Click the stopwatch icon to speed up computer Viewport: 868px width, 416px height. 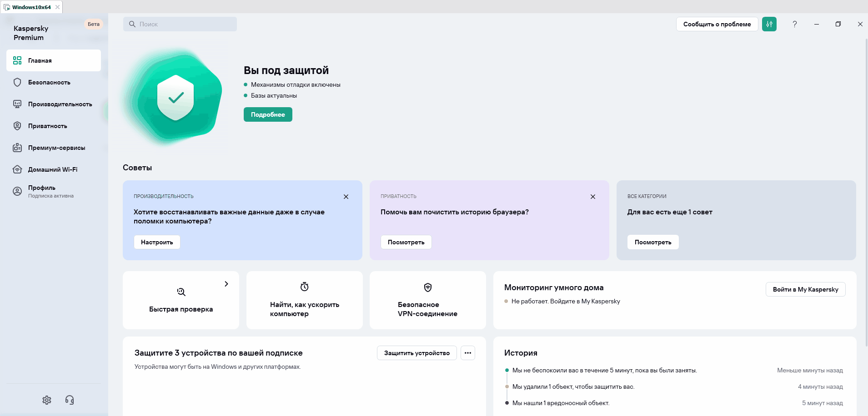click(x=305, y=287)
